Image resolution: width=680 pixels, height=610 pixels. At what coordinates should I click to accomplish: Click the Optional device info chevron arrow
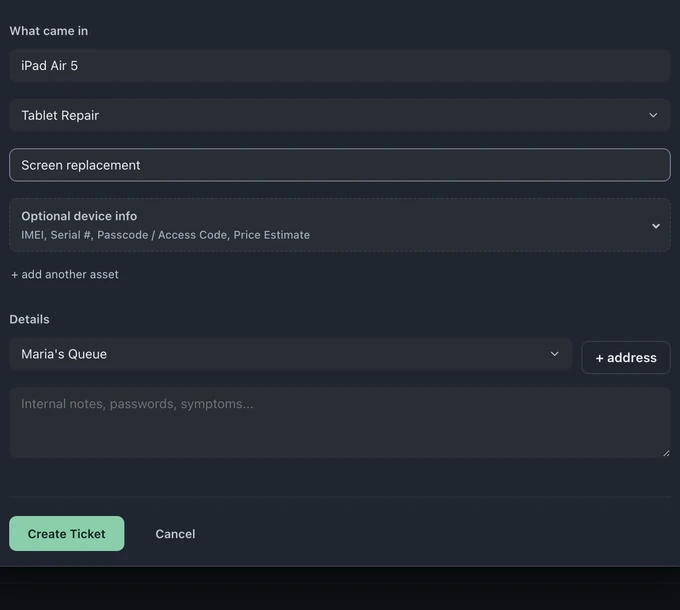656,226
